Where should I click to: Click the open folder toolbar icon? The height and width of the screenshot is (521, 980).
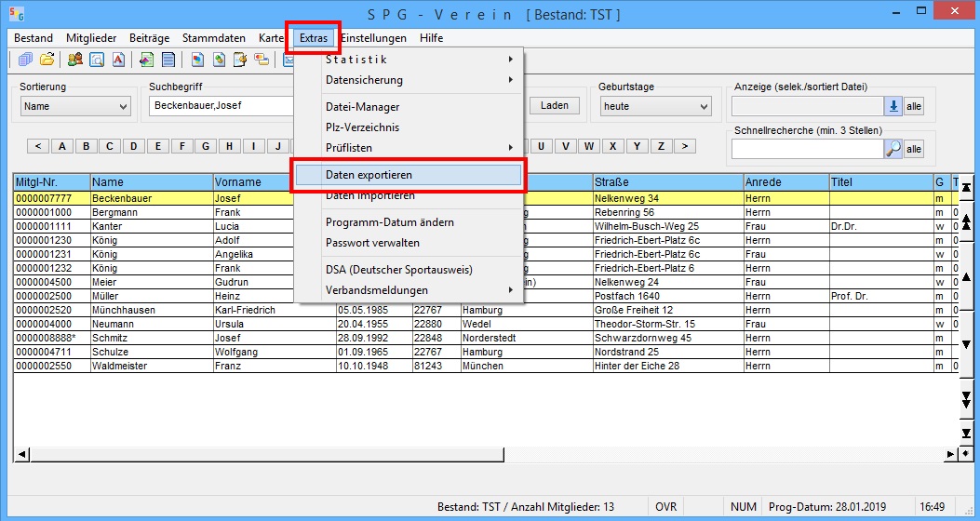(x=47, y=60)
